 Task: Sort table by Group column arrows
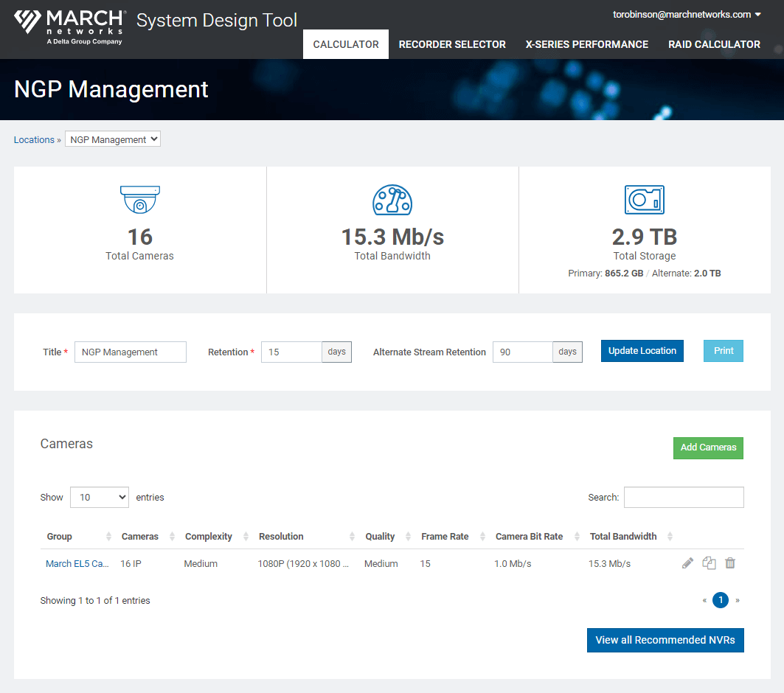(109, 537)
